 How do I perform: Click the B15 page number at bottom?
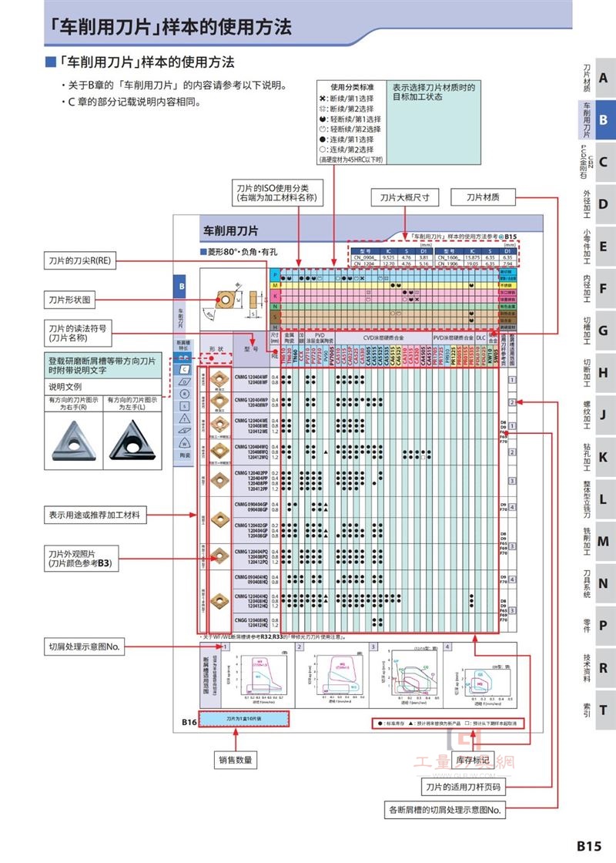point(589,845)
